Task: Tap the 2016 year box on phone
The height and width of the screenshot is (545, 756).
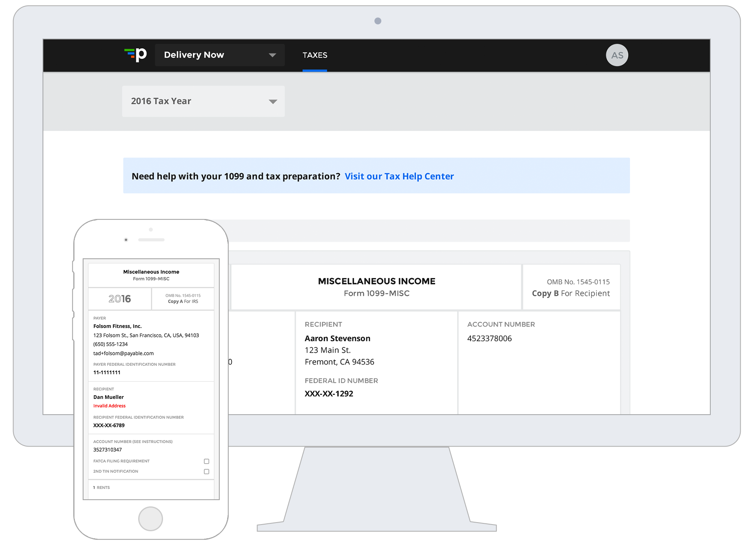Action: tap(120, 299)
